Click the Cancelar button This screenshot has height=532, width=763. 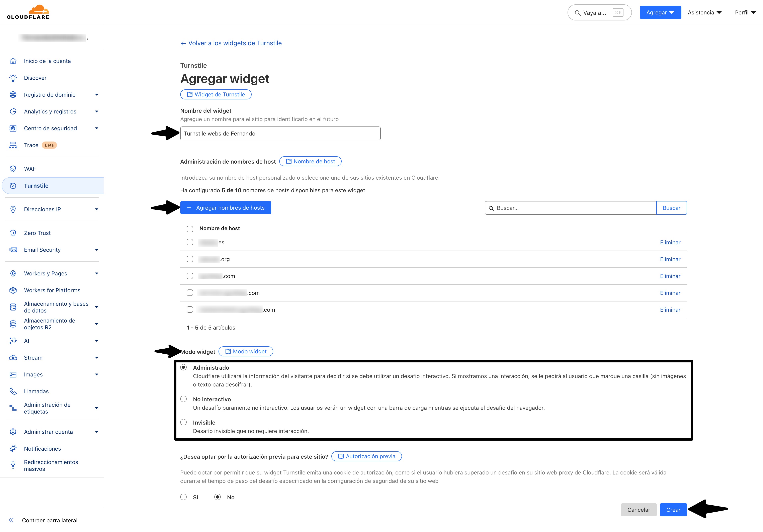[639, 510]
